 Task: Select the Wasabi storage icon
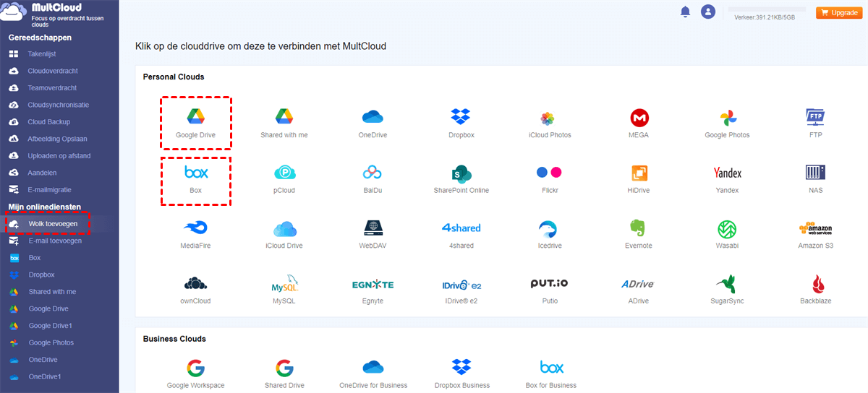[x=727, y=234]
